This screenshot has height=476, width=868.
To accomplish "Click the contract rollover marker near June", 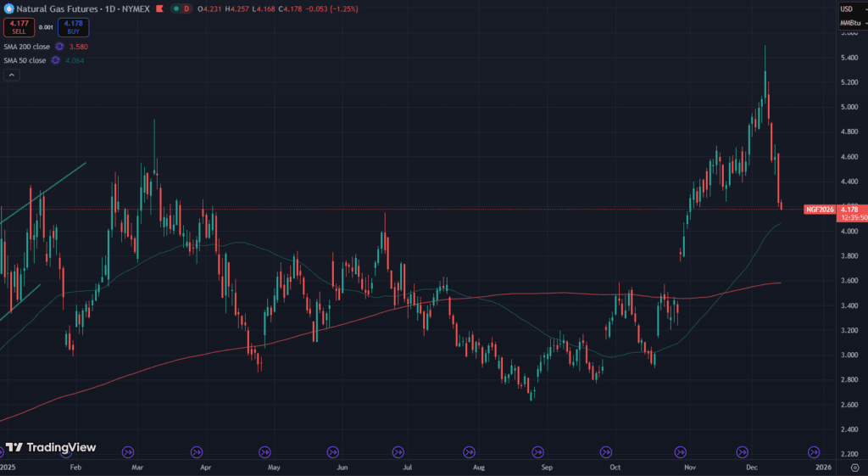I will tap(332, 452).
